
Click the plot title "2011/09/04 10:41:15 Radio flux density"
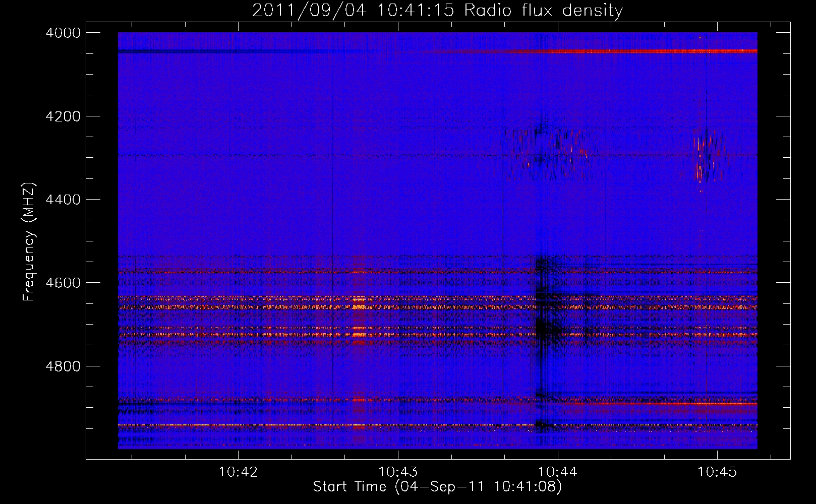coord(437,10)
